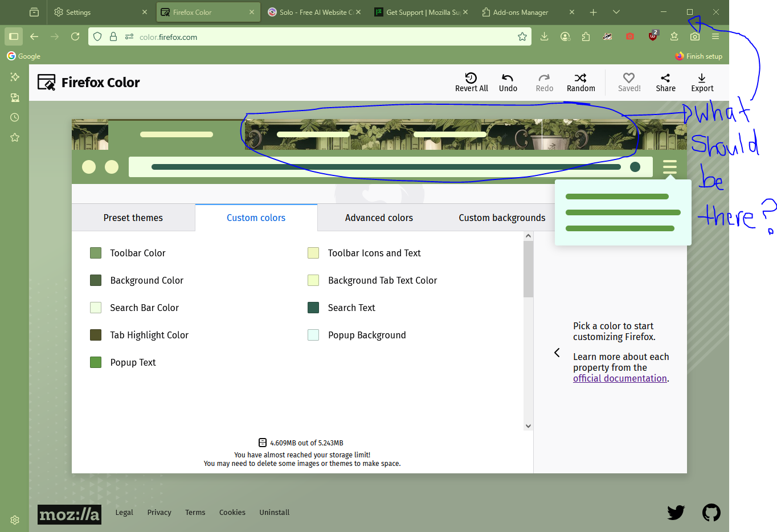
Task: Switch to the Settings browser tab
Action: [101, 12]
